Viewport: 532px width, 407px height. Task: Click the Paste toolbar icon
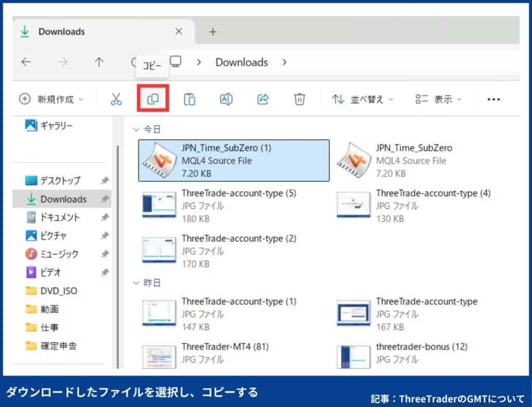click(190, 99)
